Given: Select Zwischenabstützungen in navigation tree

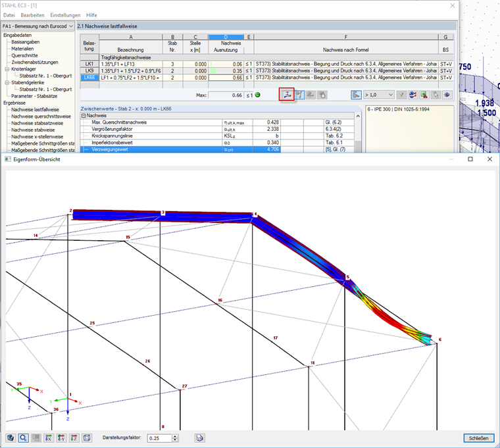Looking at the screenshot, I should pyautogui.click(x=35, y=62).
